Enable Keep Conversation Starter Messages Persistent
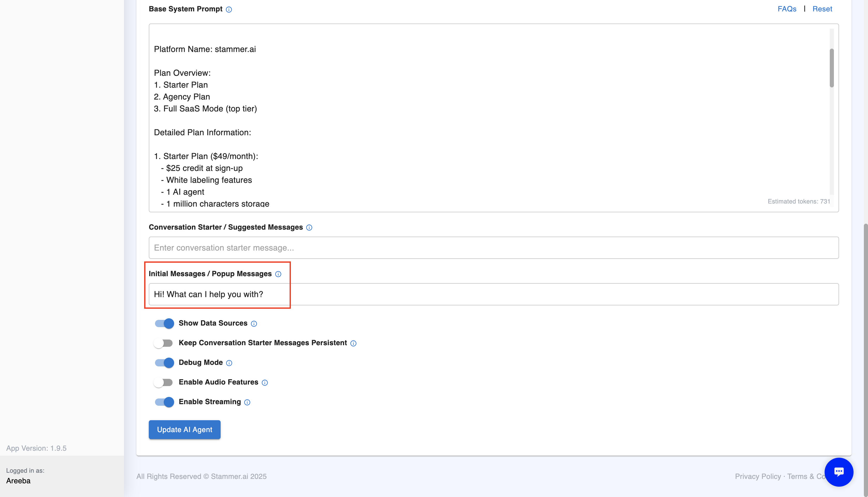 pos(163,343)
